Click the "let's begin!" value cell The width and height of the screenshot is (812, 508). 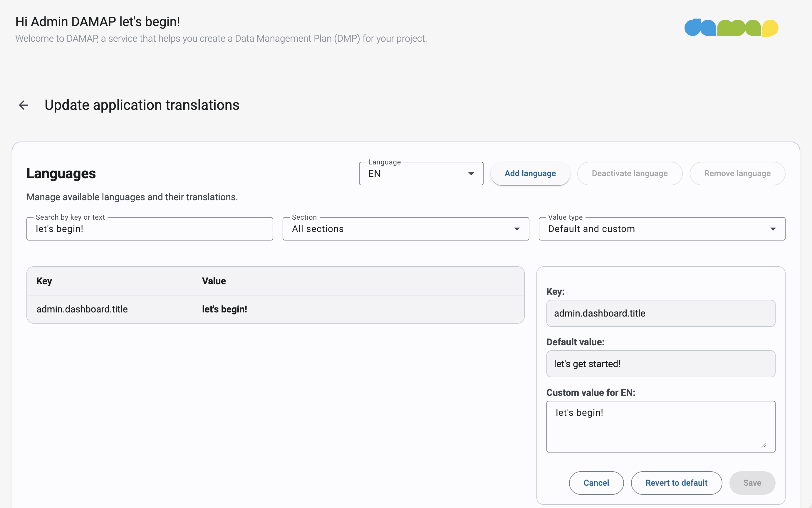[x=224, y=309]
